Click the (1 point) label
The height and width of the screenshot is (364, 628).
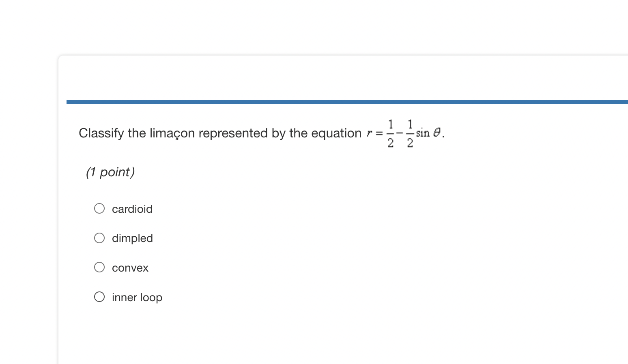(x=110, y=172)
